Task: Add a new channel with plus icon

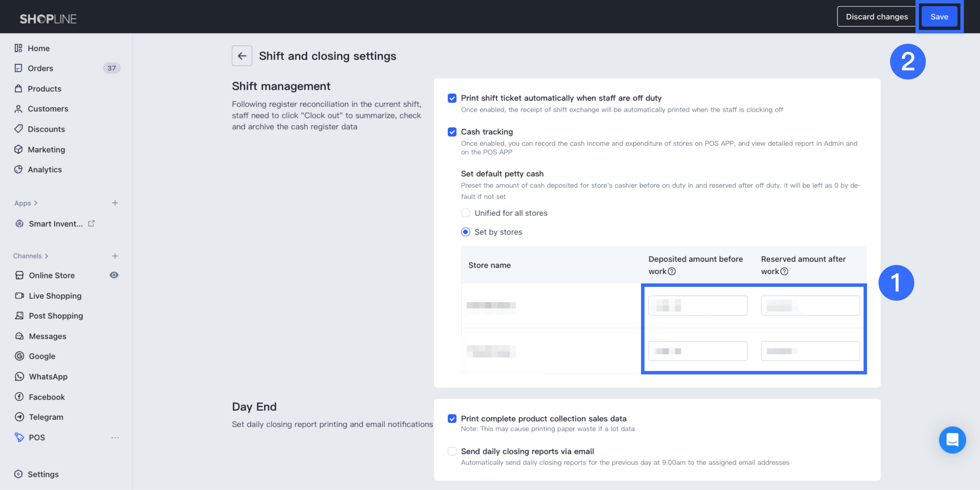Action: [115, 256]
